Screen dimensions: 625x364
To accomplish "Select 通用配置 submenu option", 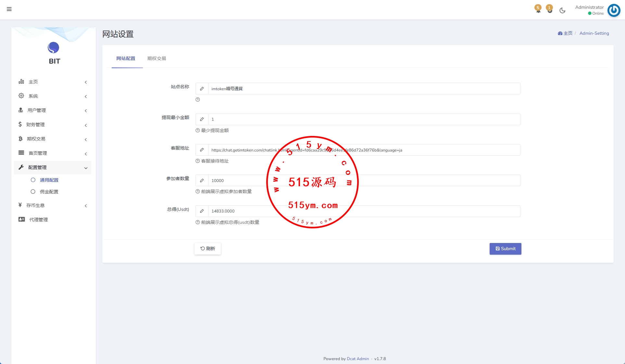I will (x=49, y=180).
